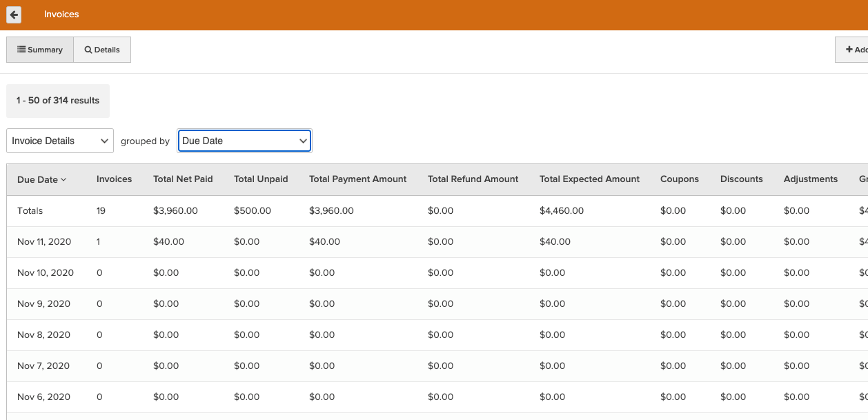Click the Invoices column header

tap(113, 179)
